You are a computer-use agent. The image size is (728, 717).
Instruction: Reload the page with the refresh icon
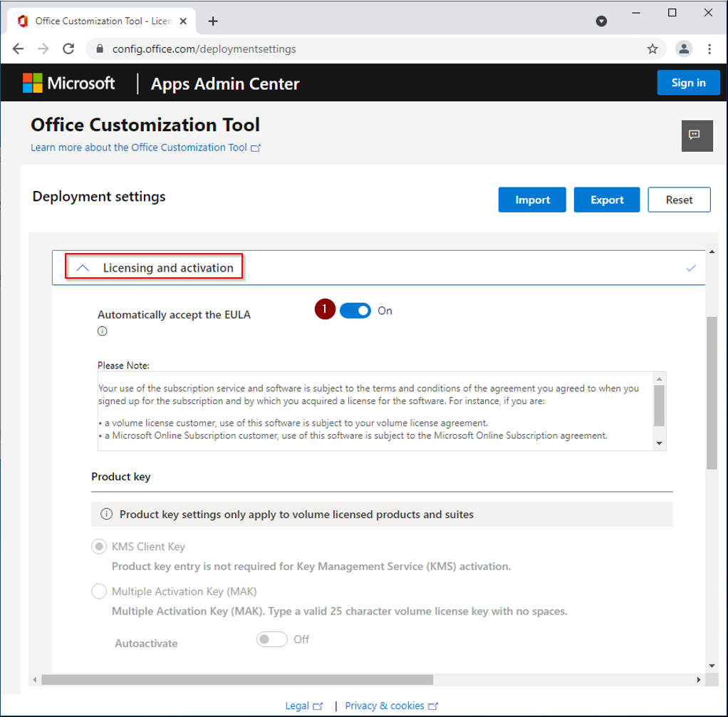[68, 48]
